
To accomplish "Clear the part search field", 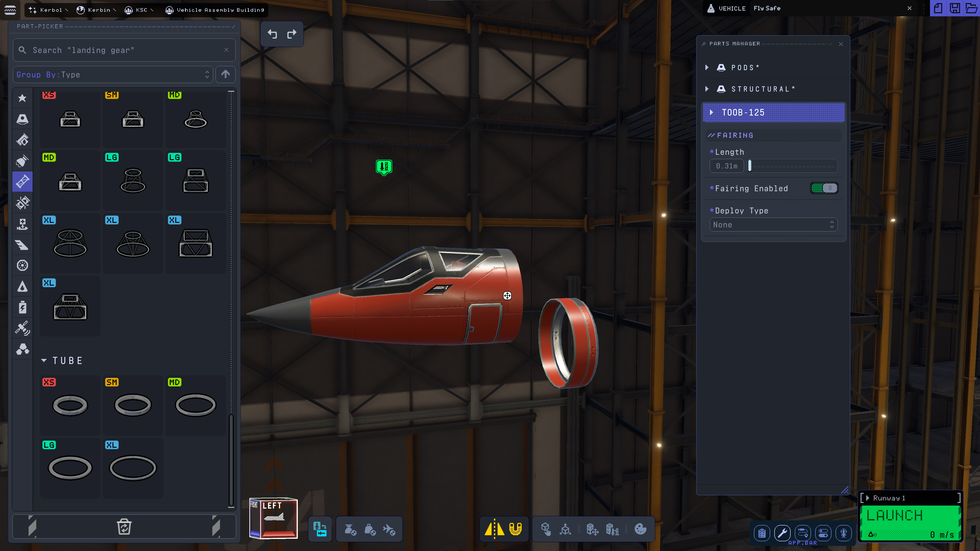I will point(226,50).
